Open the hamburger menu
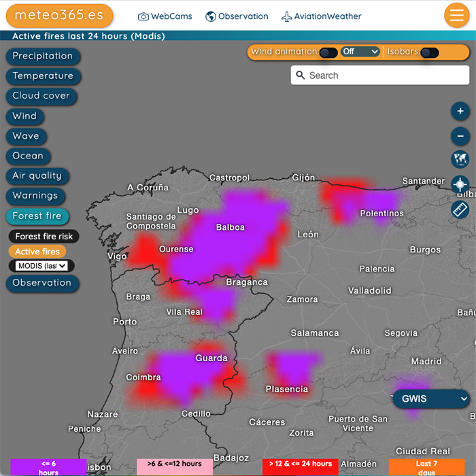 point(456,16)
